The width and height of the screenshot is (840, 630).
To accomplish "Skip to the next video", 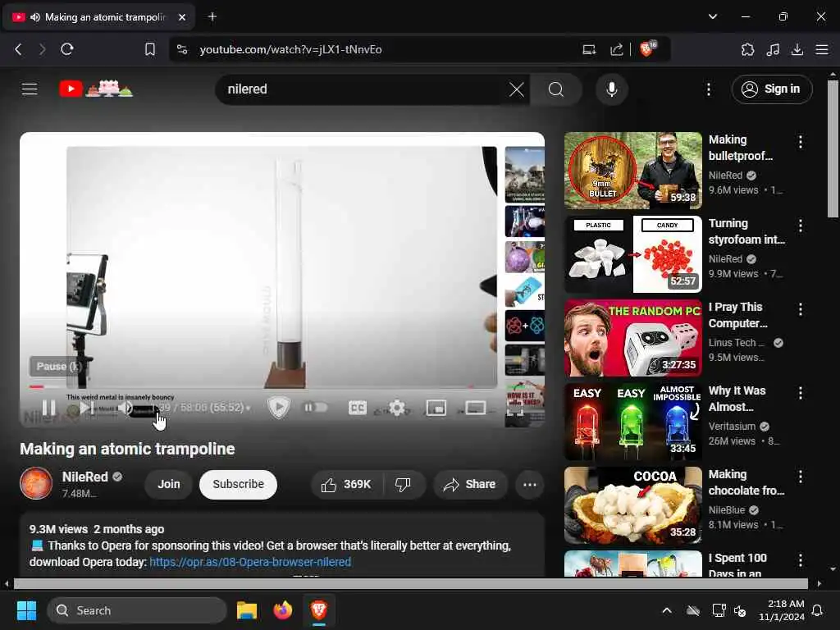I will (x=87, y=408).
